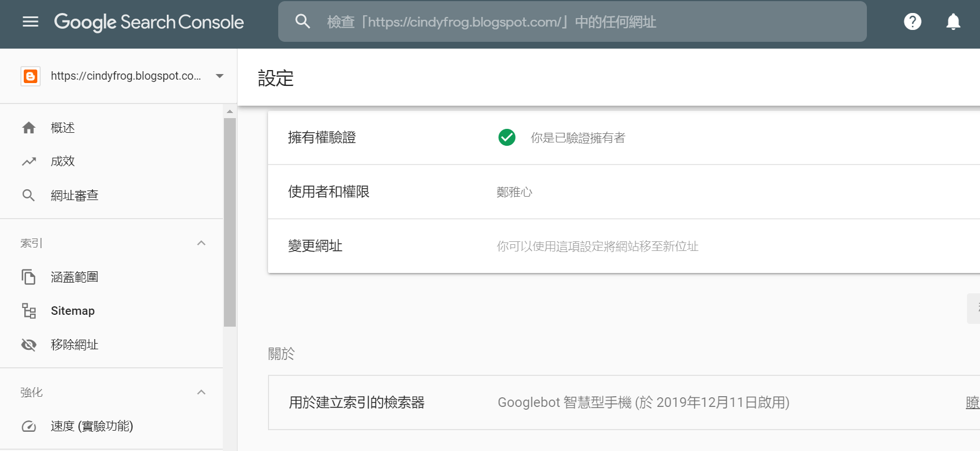
Task: Click the 強化 section header label
Action: (x=32, y=392)
